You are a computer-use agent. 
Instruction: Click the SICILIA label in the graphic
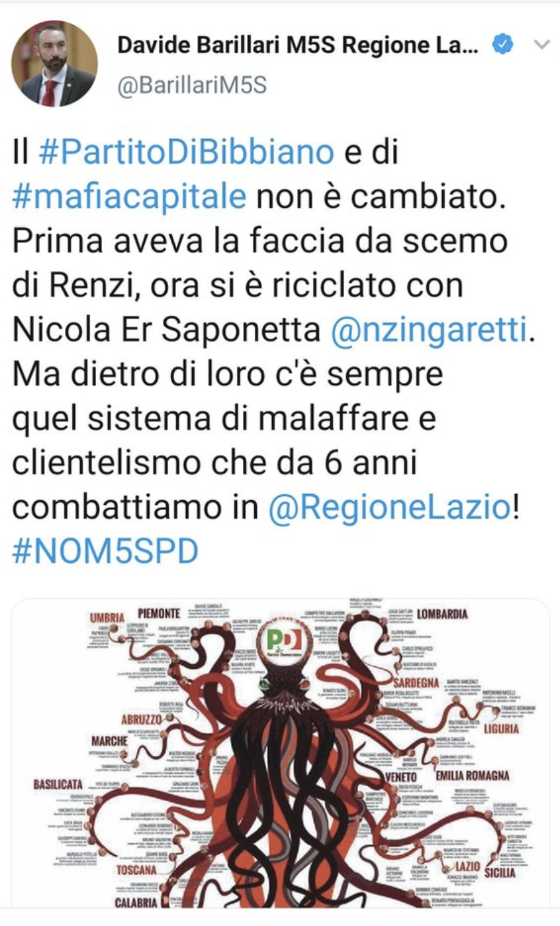tap(500, 872)
